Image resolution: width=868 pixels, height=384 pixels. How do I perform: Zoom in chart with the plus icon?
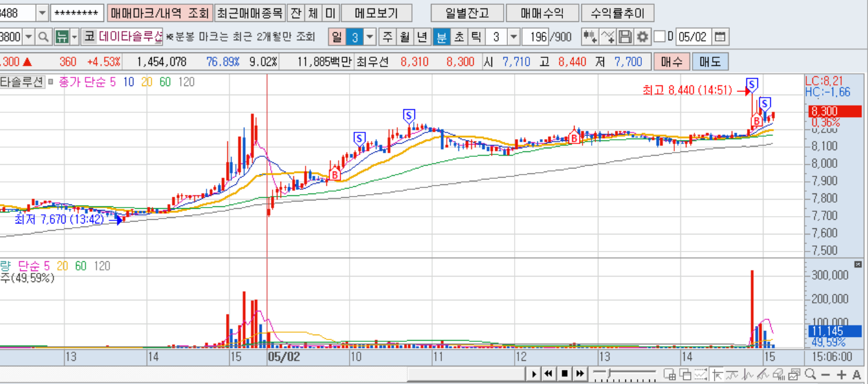tap(842, 374)
